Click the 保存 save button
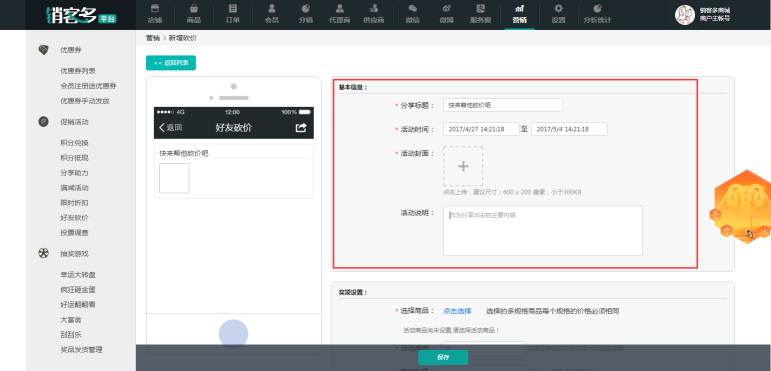Viewport: 771px width, 371px height. click(x=443, y=357)
